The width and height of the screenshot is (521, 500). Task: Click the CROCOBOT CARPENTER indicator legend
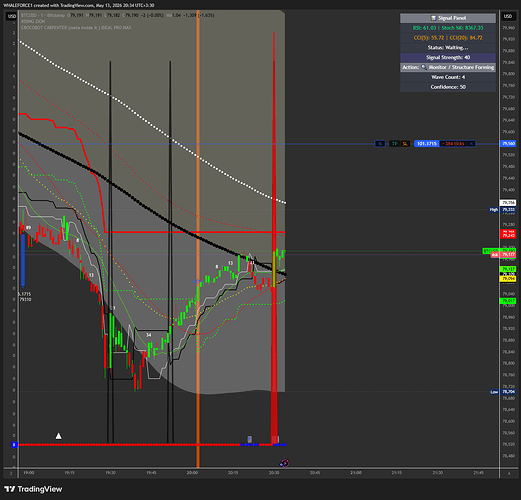[76, 28]
